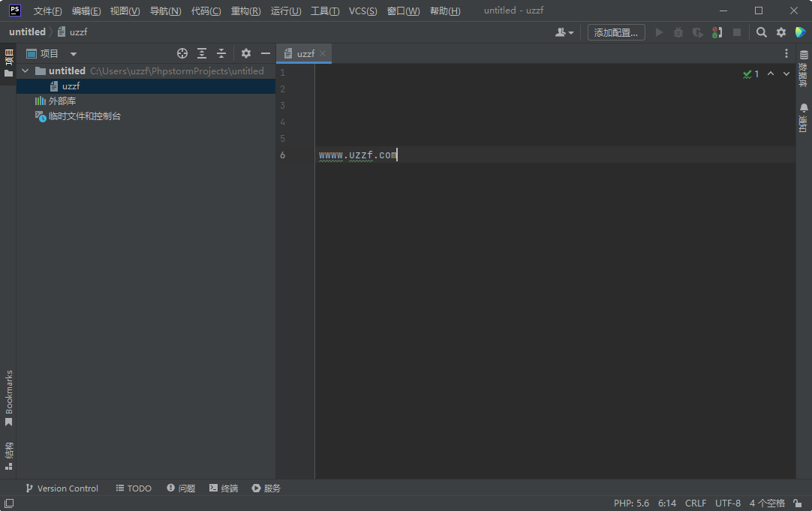Screen dimensions: 812x511
Task: Click the Debug bug icon
Action: [x=678, y=32]
